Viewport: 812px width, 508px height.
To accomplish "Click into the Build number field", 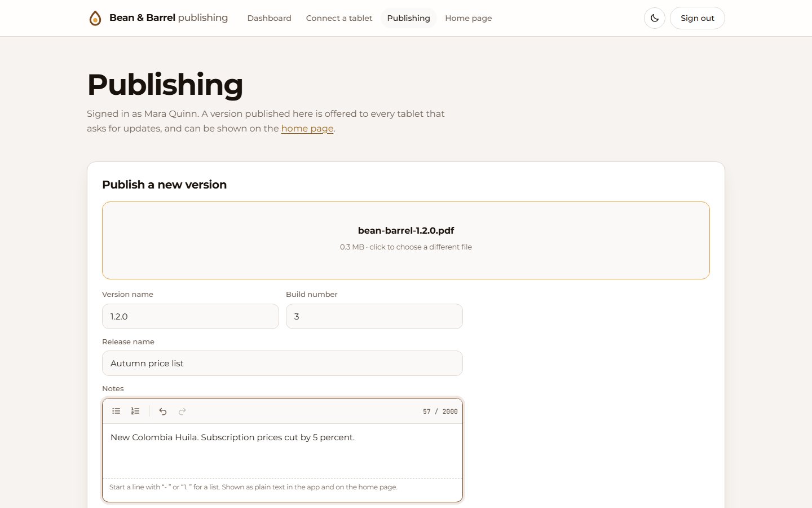I will (x=374, y=317).
